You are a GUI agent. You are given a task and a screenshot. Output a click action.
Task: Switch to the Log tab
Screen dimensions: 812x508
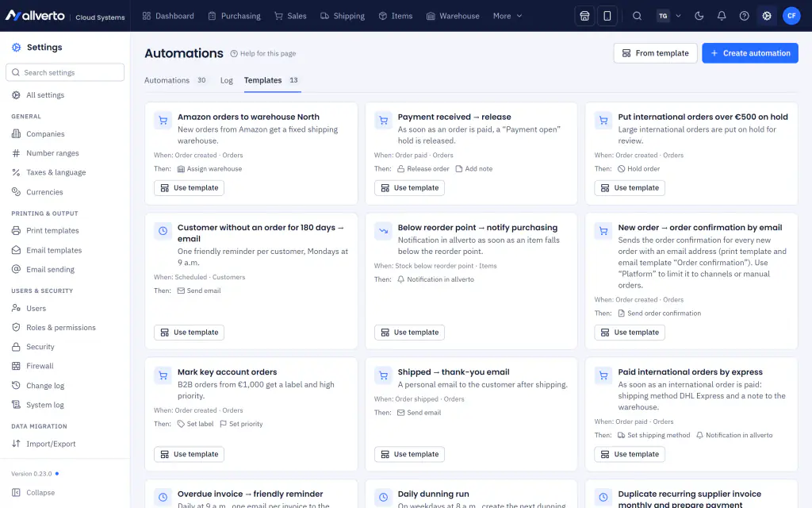coord(226,80)
